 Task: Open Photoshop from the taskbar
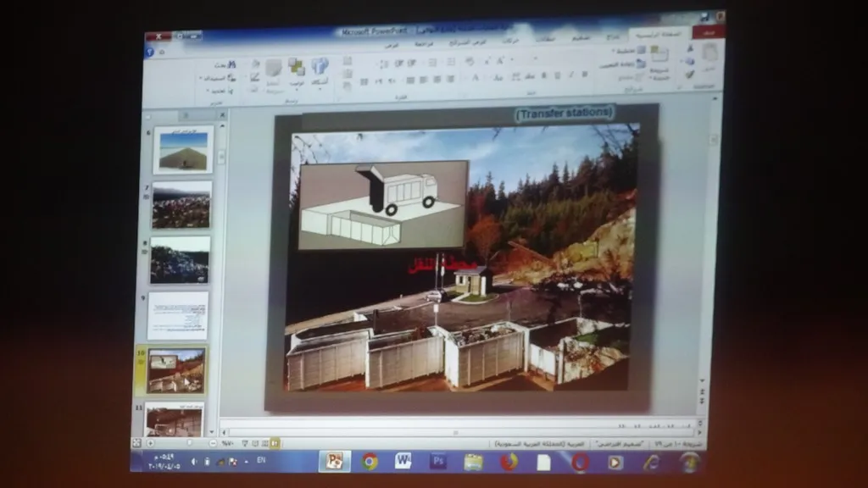tap(438, 461)
